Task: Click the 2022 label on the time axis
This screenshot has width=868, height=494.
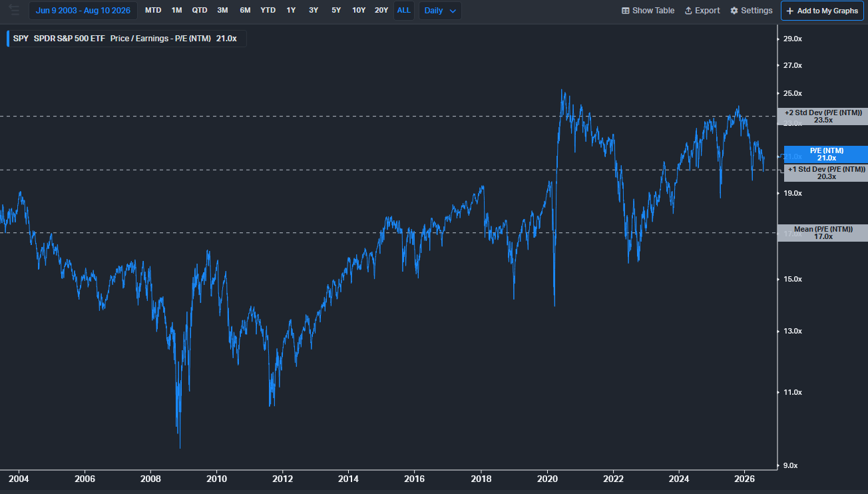Action: point(613,479)
